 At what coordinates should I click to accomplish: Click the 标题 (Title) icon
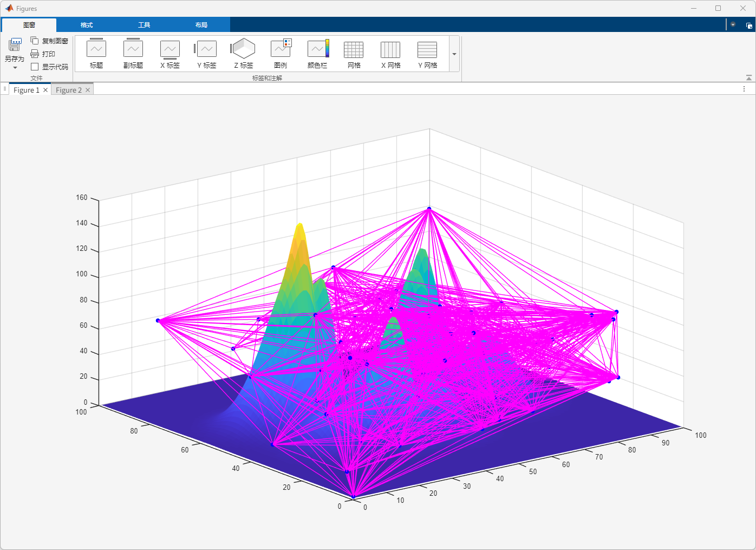(96, 49)
